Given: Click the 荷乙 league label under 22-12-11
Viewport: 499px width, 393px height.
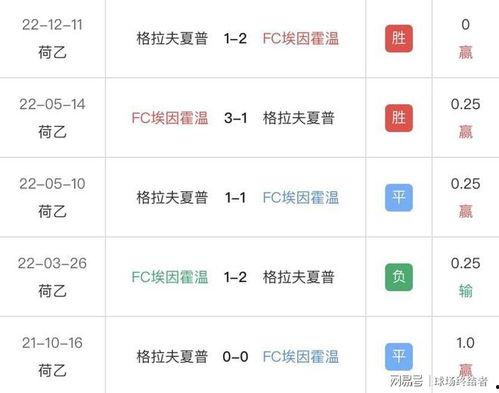Looking at the screenshot, I should coord(52,53).
